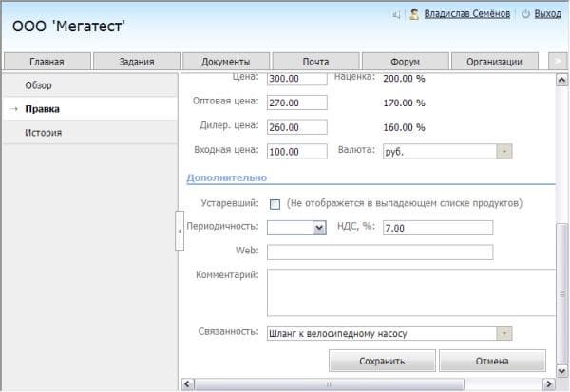Click the vertical scrollbar thumb
Screen dimensions: 570x392
tap(562, 294)
